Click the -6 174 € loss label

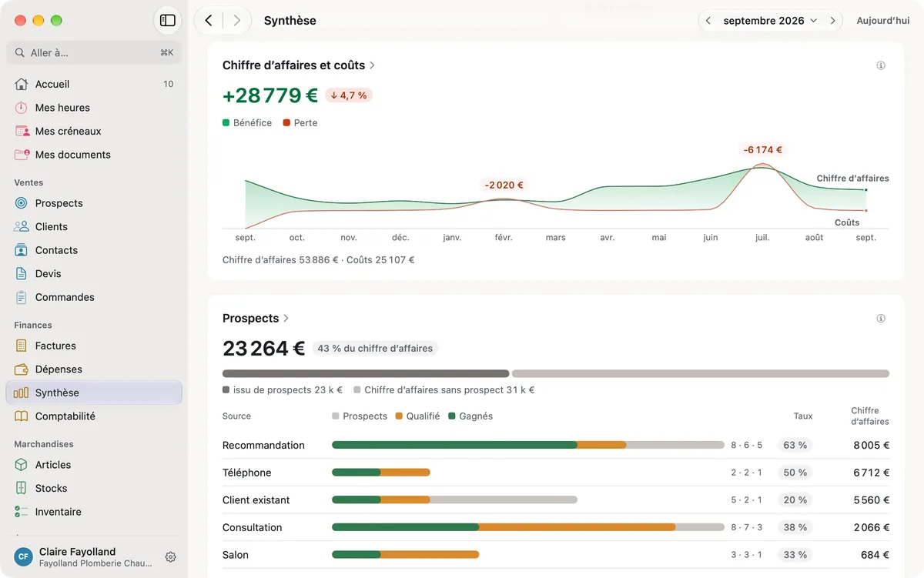pyautogui.click(x=763, y=150)
